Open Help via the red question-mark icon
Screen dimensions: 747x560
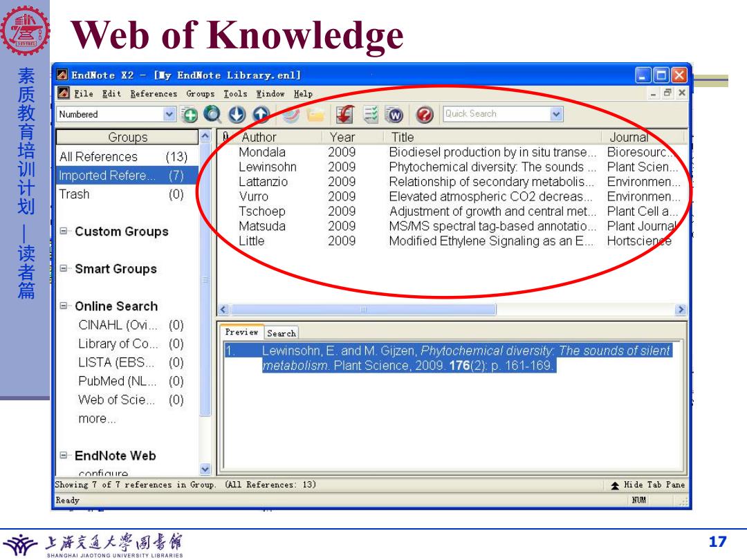[x=425, y=114]
